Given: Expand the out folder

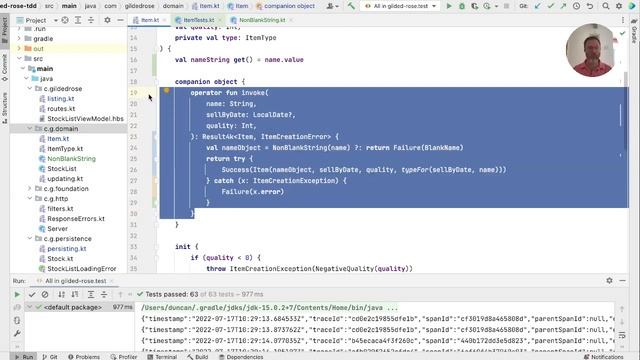Looking at the screenshot, I should (x=19, y=49).
